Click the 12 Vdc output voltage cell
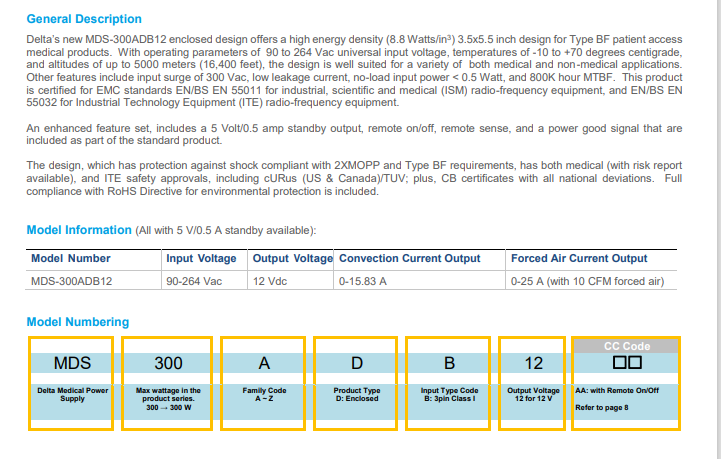The height and width of the screenshot is (459, 721). 269,282
